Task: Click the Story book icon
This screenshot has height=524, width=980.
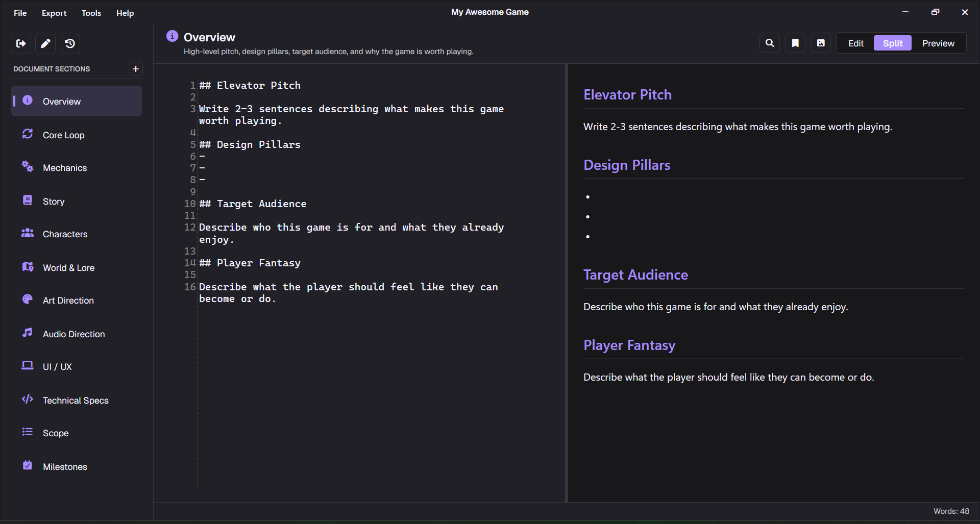Action: click(28, 201)
